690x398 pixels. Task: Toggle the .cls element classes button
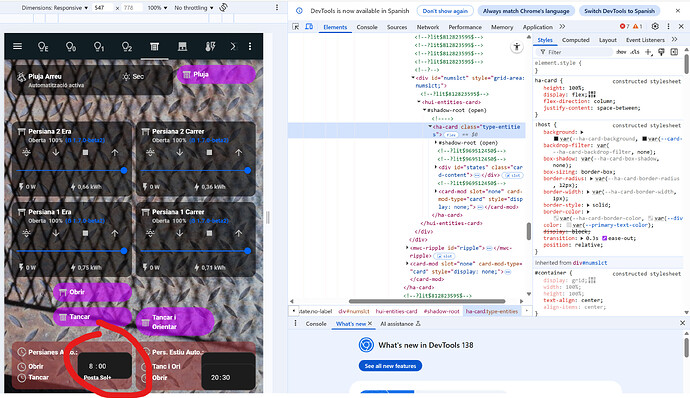click(x=635, y=52)
